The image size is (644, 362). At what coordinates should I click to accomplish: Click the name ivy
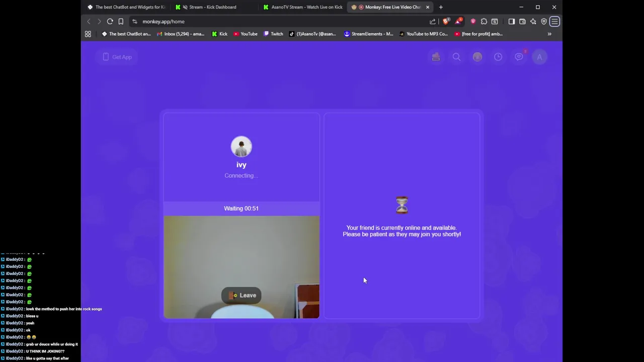pos(242,164)
